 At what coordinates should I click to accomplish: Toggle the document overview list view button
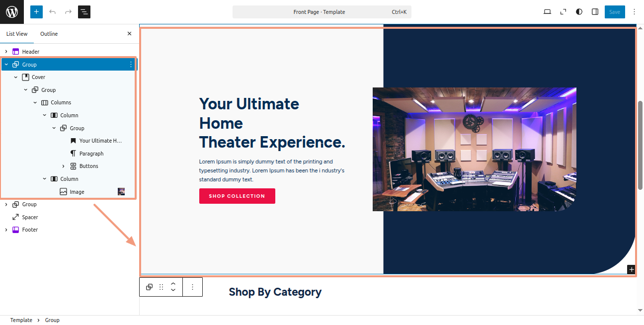84,12
